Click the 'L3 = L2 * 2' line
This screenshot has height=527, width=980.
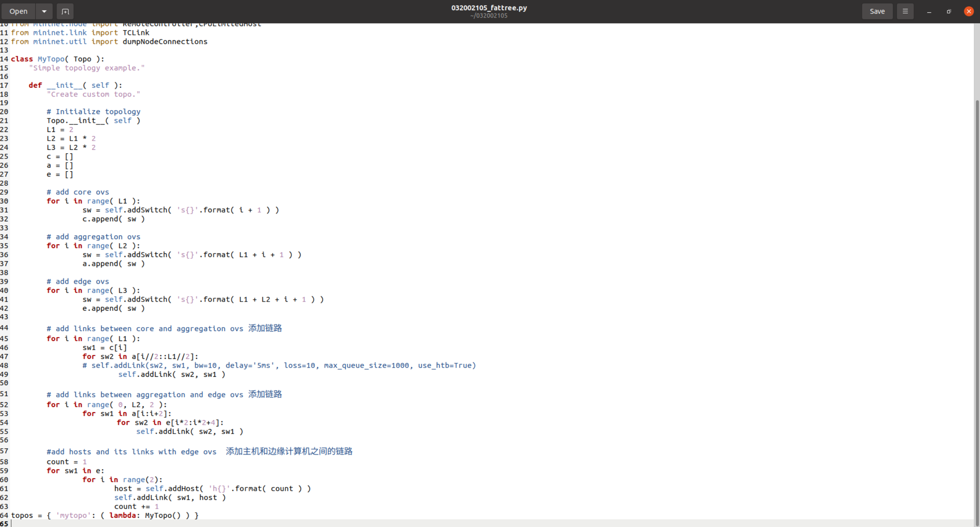[x=71, y=147]
